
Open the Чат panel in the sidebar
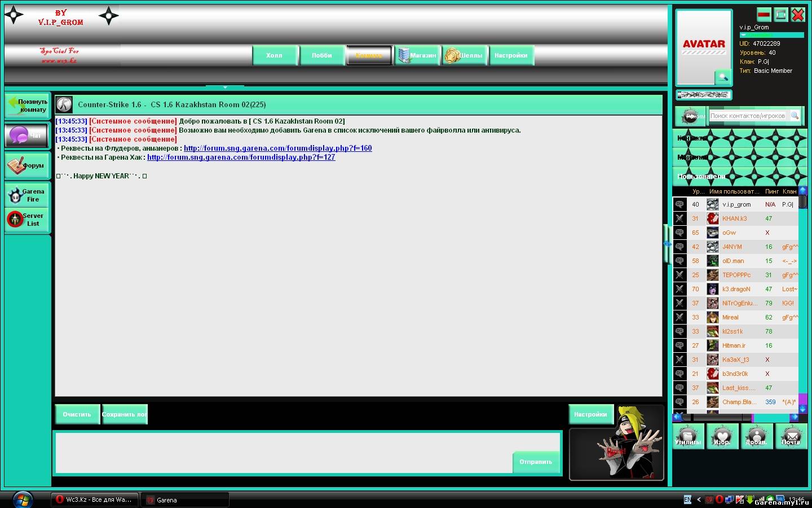pyautogui.click(x=27, y=135)
